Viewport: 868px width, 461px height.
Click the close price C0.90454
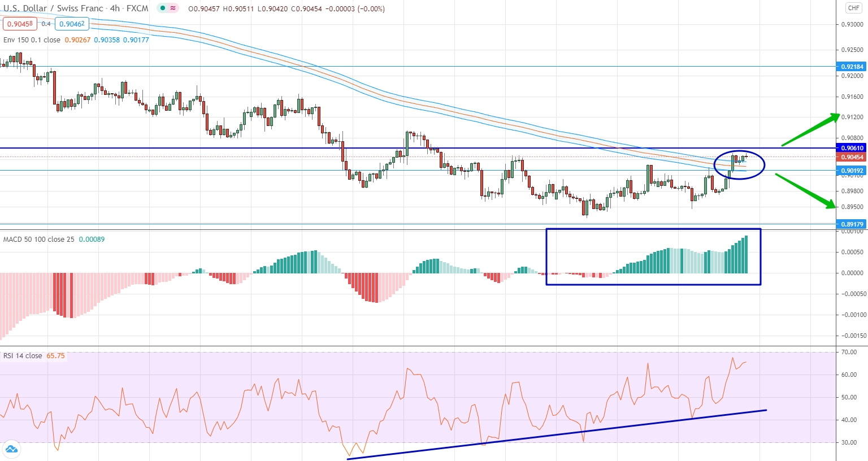[306, 9]
